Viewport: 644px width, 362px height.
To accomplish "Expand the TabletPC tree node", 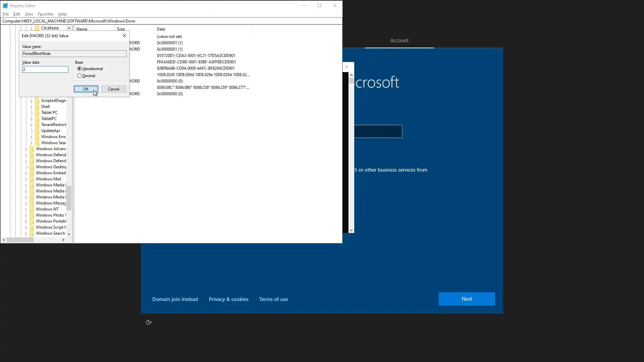I will (32, 119).
